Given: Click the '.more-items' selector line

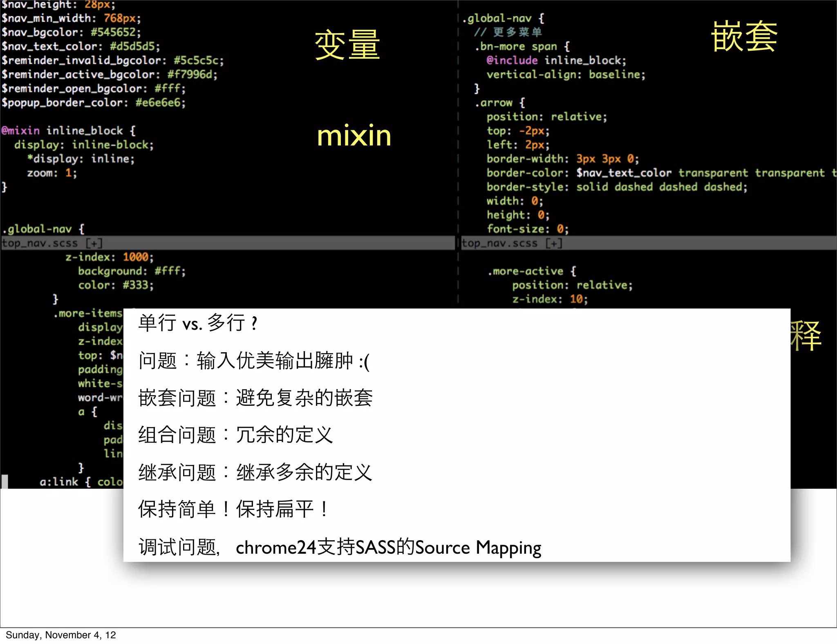Looking at the screenshot, I should (87, 313).
